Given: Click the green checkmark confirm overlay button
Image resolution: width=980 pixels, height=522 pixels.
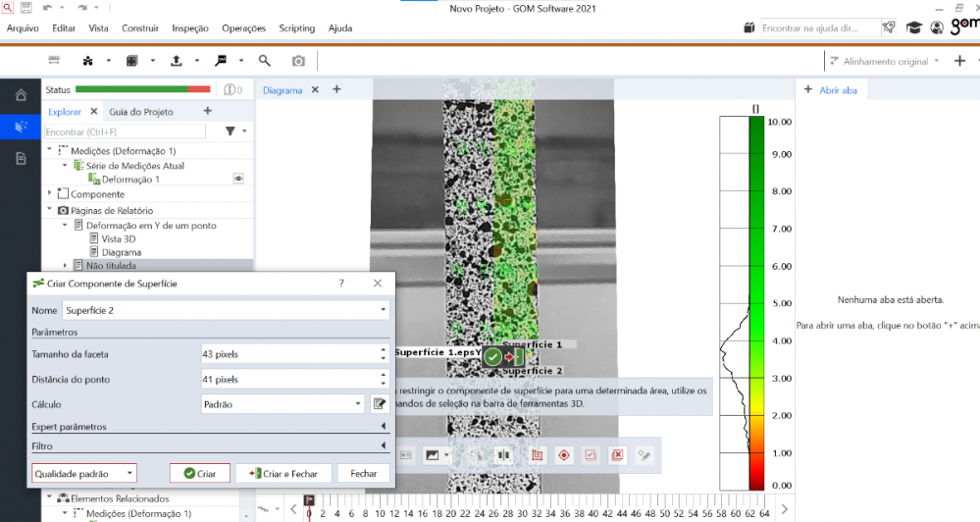Looking at the screenshot, I should pyautogui.click(x=492, y=357).
